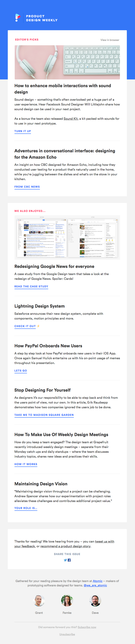Click the PRODUCT DESIGN WEEKLY header title
Viewport: 135px width, 644px height.
[x=42, y=18]
